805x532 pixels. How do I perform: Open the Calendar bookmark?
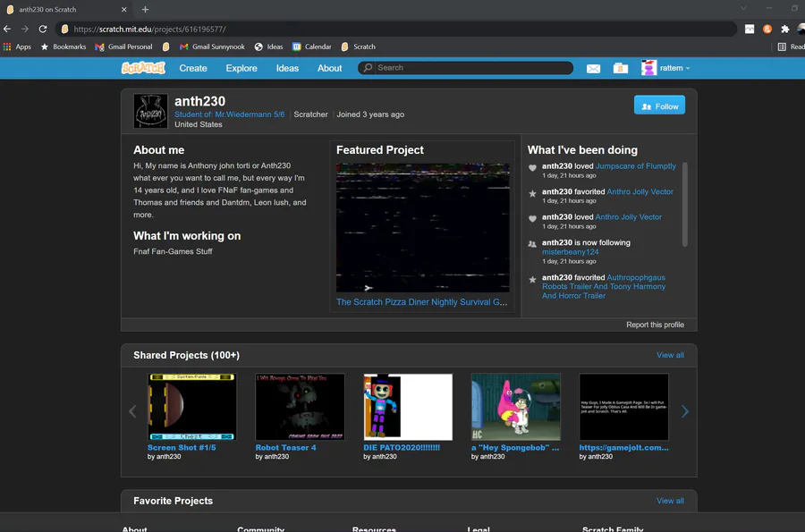[x=311, y=46]
